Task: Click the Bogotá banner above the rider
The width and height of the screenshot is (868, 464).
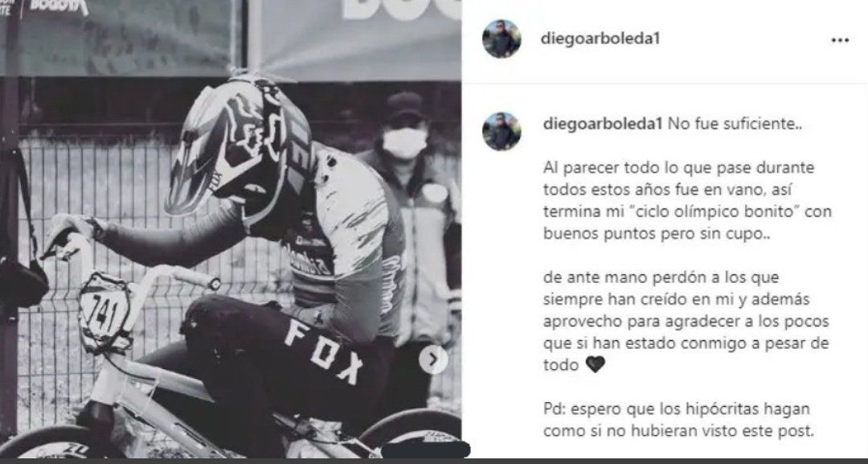Action: [354, 38]
